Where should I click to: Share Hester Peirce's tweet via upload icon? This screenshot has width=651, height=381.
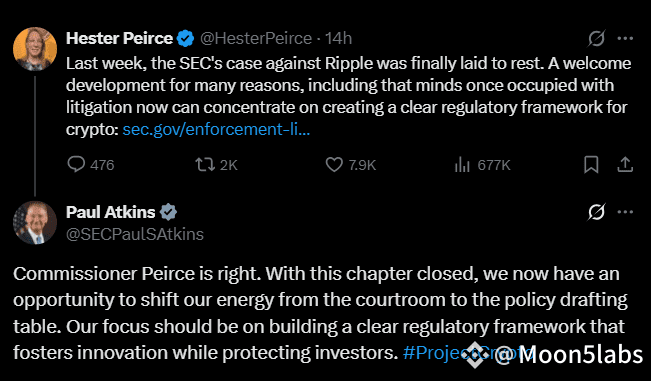point(625,165)
